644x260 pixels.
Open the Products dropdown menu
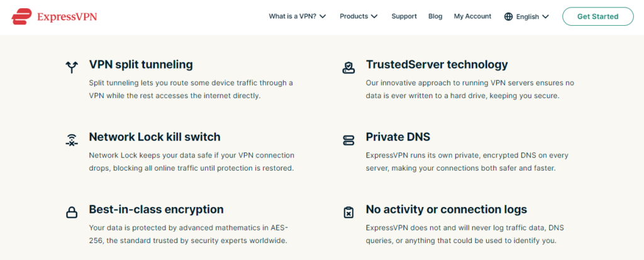click(x=358, y=16)
